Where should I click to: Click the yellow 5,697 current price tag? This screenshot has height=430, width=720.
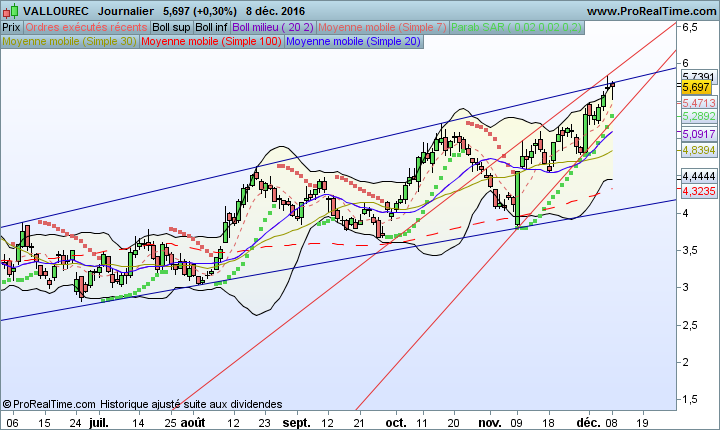[696, 87]
